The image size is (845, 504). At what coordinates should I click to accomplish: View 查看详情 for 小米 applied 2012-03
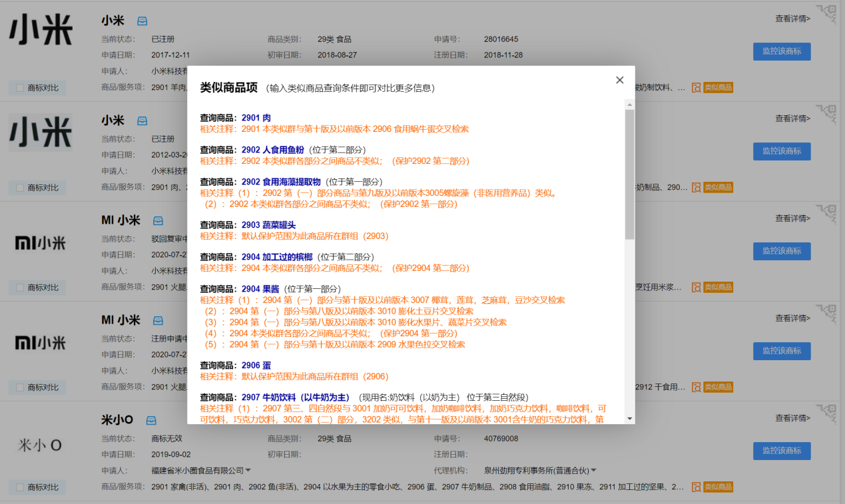(792, 119)
